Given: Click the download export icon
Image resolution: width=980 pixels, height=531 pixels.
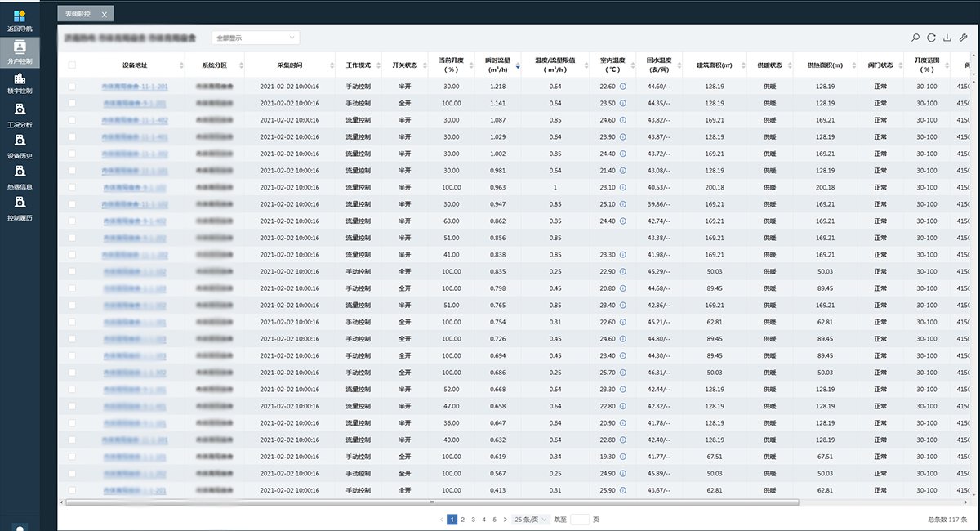Looking at the screenshot, I should pyautogui.click(x=947, y=38).
